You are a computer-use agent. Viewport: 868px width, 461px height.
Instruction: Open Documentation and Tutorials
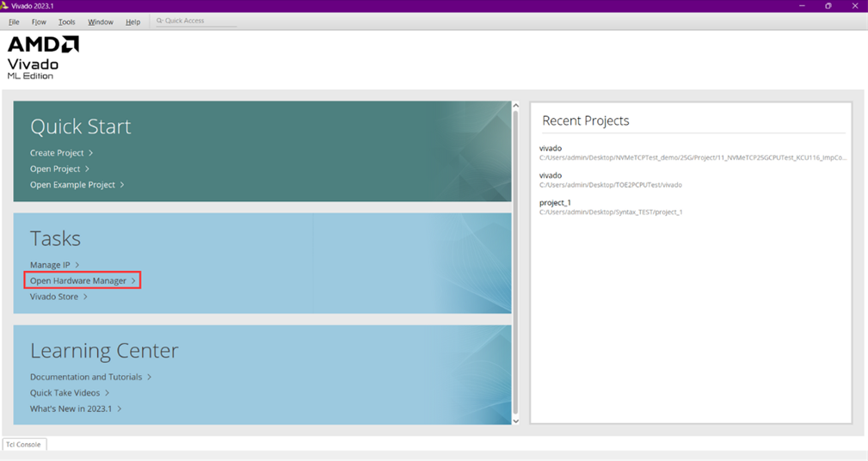click(86, 377)
